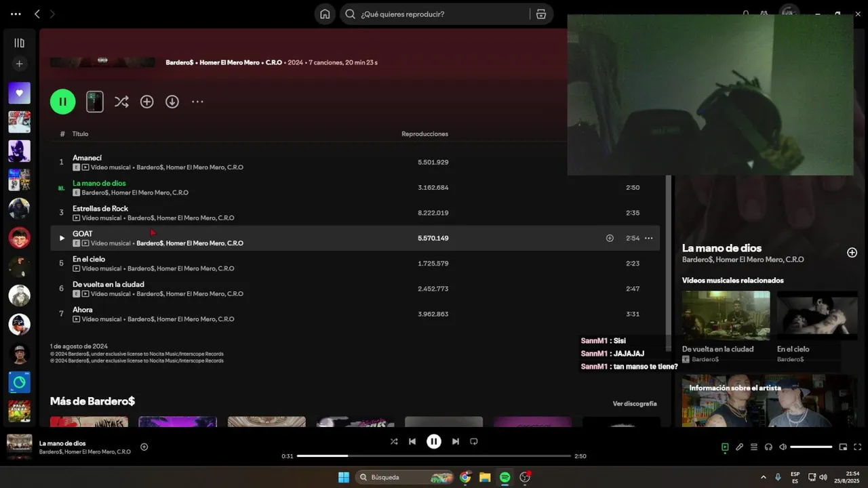
Task: Open Ver discografía link
Action: [x=635, y=404]
